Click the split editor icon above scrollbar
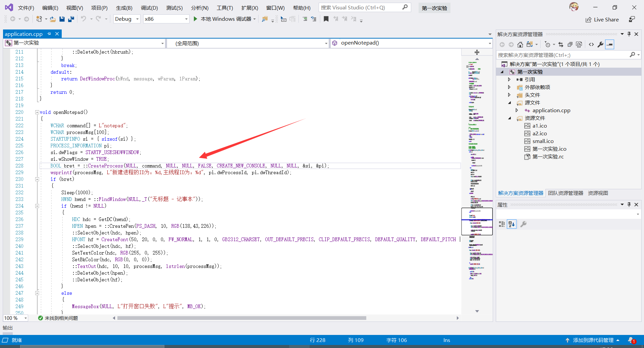Viewport: 644px width, 348px height. [477, 52]
